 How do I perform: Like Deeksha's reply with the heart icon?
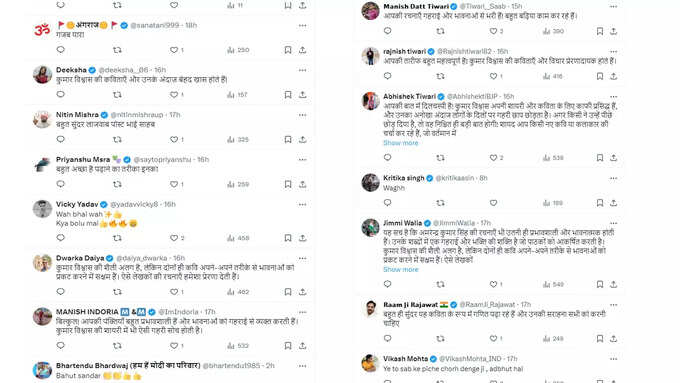tap(174, 95)
